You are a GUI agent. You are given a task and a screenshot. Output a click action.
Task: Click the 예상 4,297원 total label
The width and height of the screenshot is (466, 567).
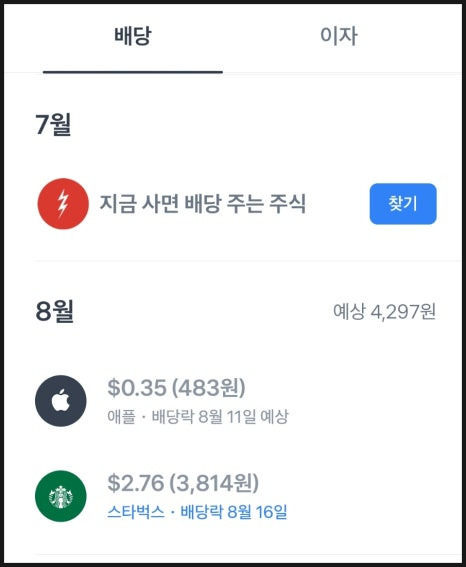(x=384, y=312)
